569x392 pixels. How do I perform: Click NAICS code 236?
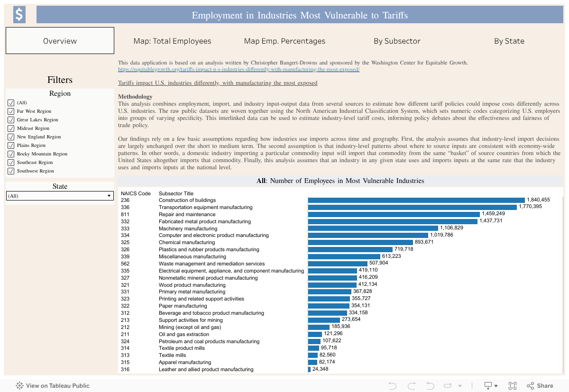[x=125, y=200]
